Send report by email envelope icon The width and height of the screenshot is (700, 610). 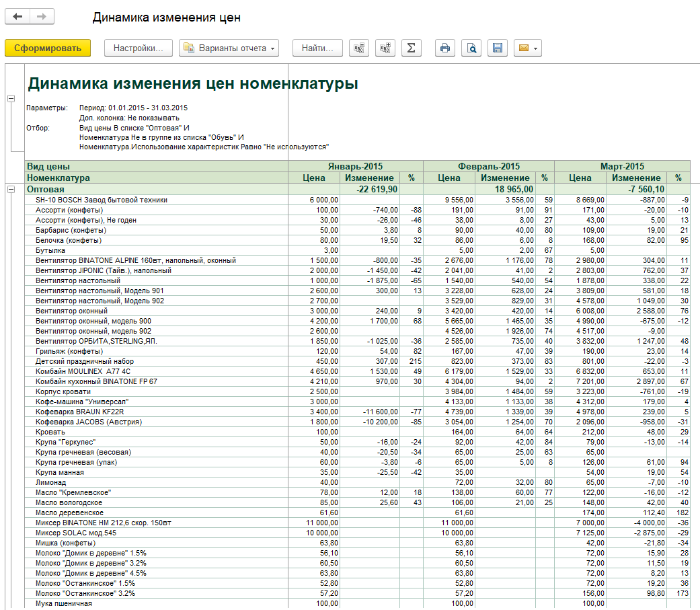524,48
